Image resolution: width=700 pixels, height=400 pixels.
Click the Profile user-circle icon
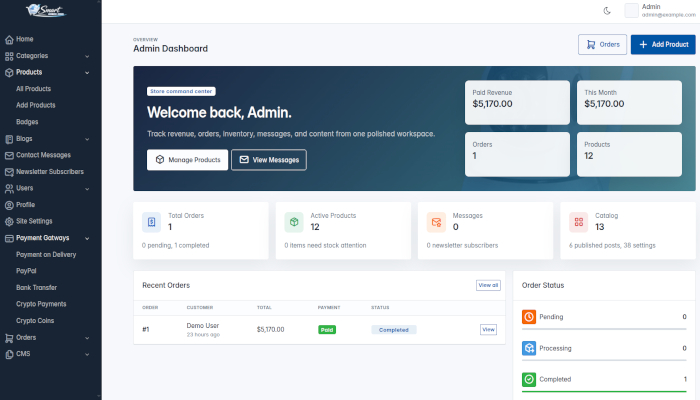click(9, 205)
